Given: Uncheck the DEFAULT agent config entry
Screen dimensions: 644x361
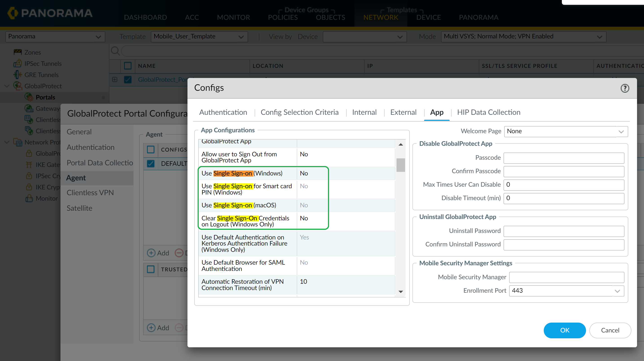Looking at the screenshot, I should point(151,163).
